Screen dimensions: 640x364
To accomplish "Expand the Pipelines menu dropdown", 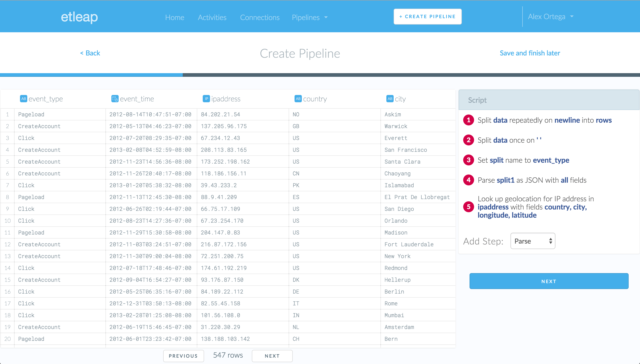I will tap(310, 17).
